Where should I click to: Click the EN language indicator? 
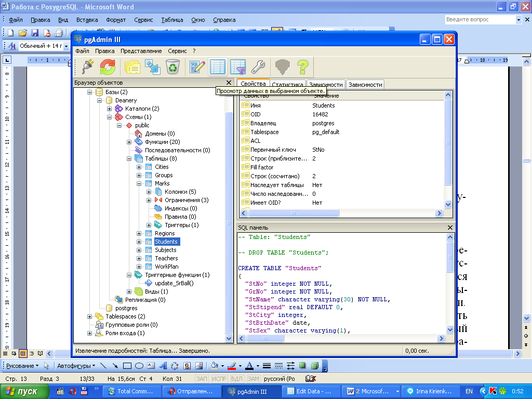coord(469,391)
